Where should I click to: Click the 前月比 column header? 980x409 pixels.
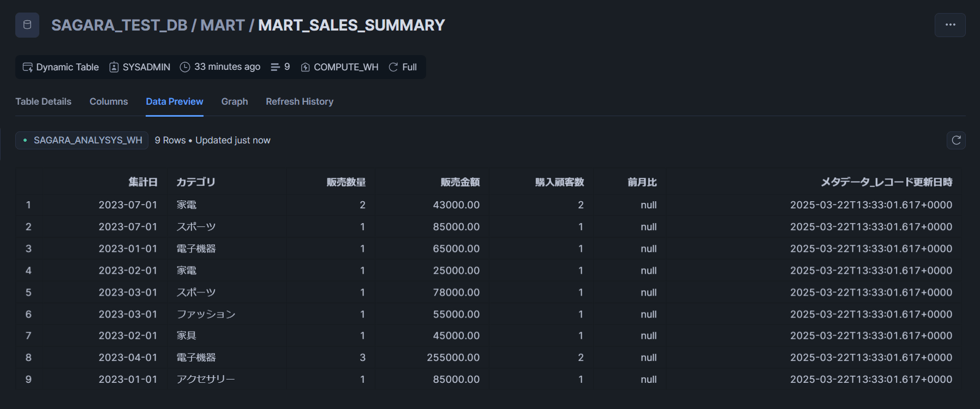[642, 182]
